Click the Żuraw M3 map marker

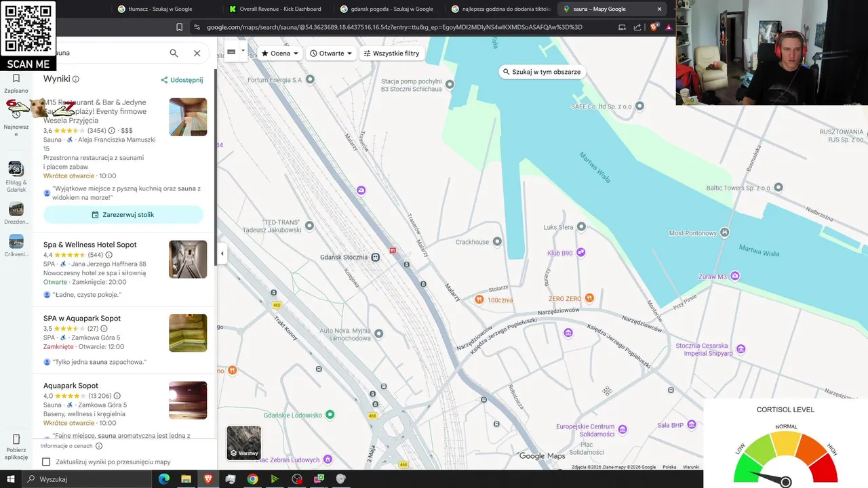pos(734,277)
